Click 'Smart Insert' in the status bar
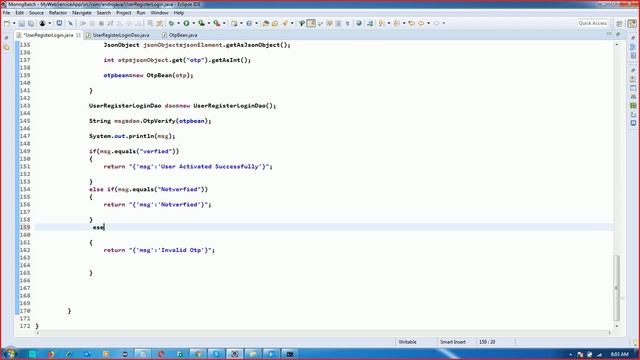Viewport: 640px width, 360px height. (453, 342)
